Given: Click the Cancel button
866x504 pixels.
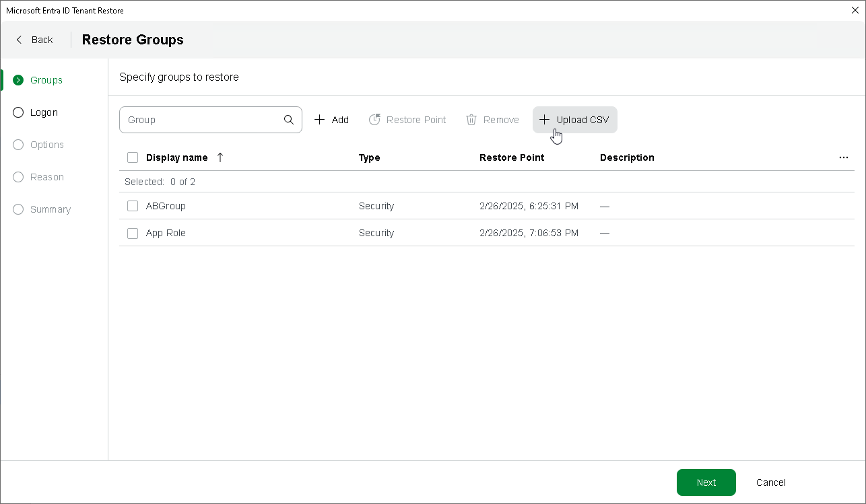Looking at the screenshot, I should coord(771,482).
